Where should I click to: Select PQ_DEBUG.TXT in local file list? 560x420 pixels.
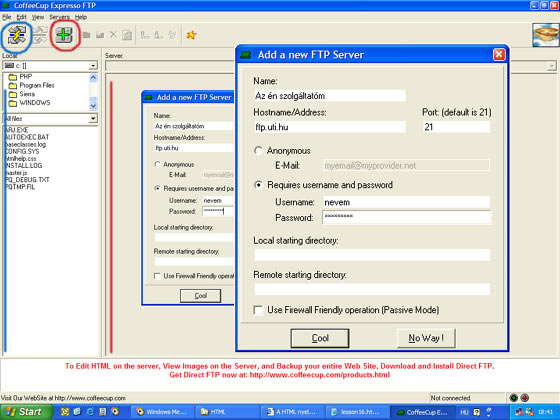pyautogui.click(x=27, y=180)
